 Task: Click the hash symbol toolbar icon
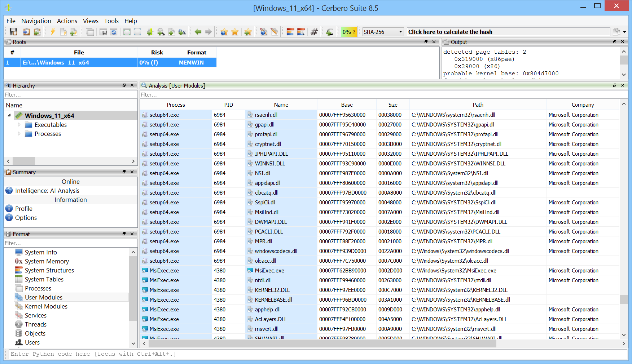click(314, 32)
